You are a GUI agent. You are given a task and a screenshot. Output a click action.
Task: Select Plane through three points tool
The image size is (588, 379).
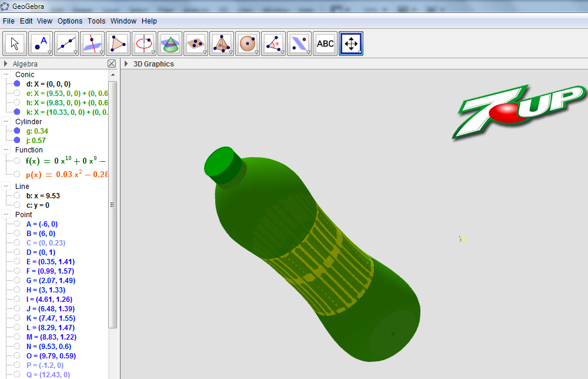tap(196, 44)
